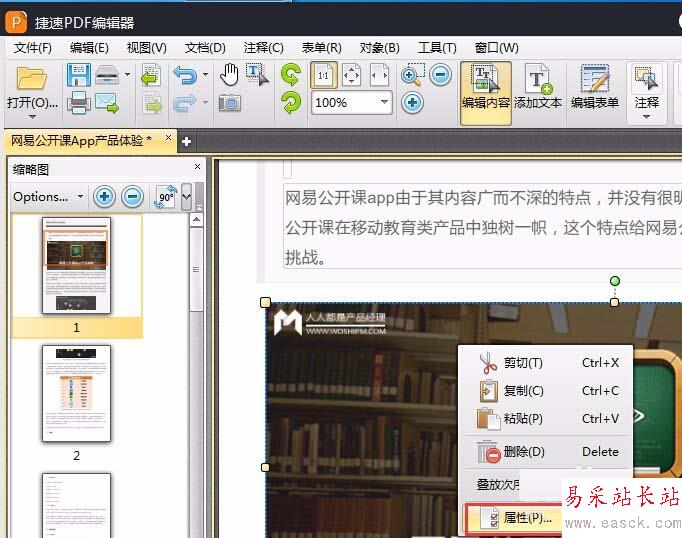682x538 pixels.
Task: Go to next page icon
Action: [151, 103]
